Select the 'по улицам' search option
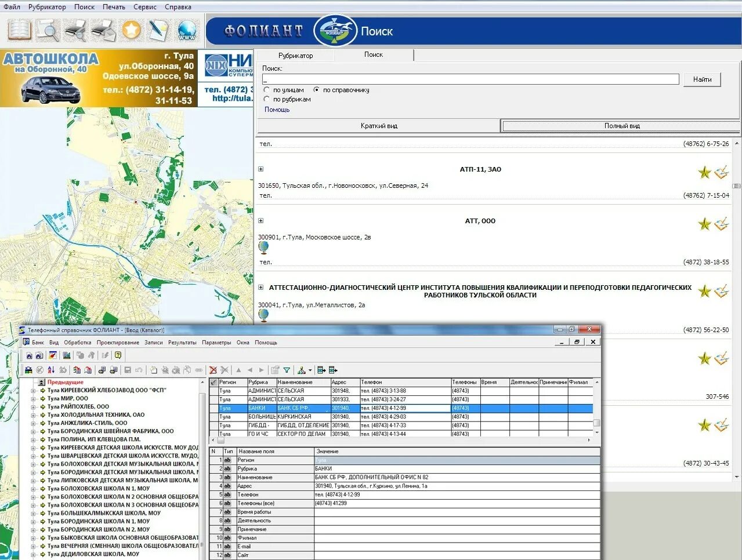The height and width of the screenshot is (560, 742). tap(267, 90)
